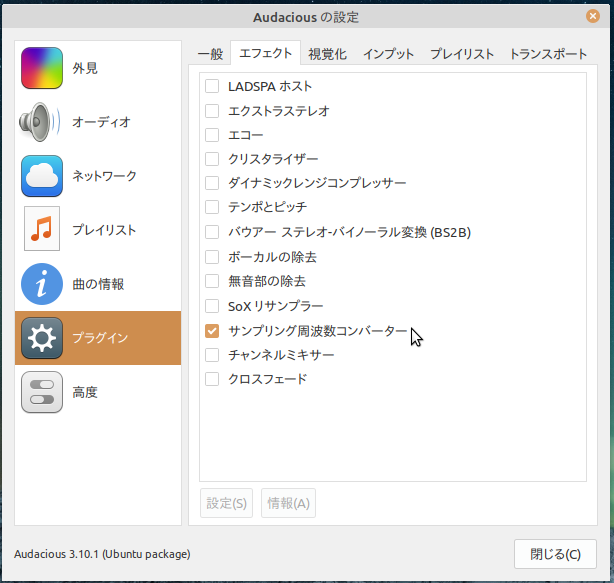Image resolution: width=614 pixels, height=583 pixels.
Task: Toggle the テンポとピッチ checkbox
Action: click(x=212, y=207)
